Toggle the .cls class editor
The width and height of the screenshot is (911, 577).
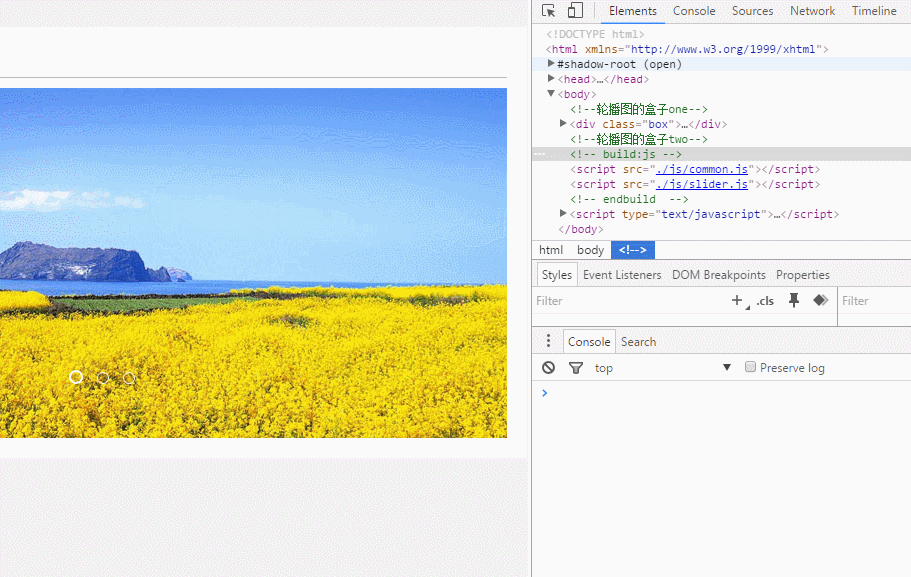(765, 301)
